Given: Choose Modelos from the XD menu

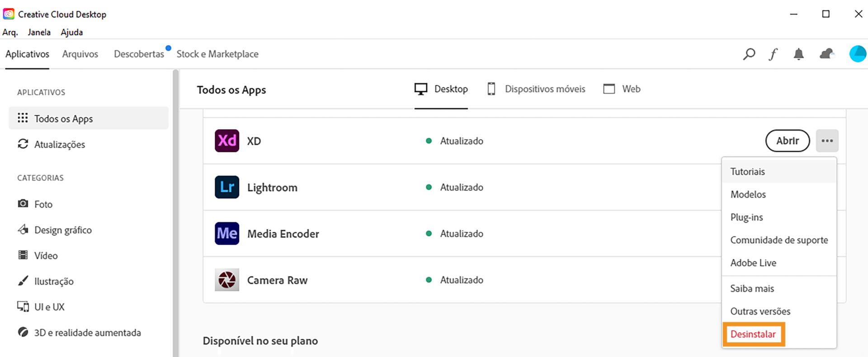Looking at the screenshot, I should point(779,194).
